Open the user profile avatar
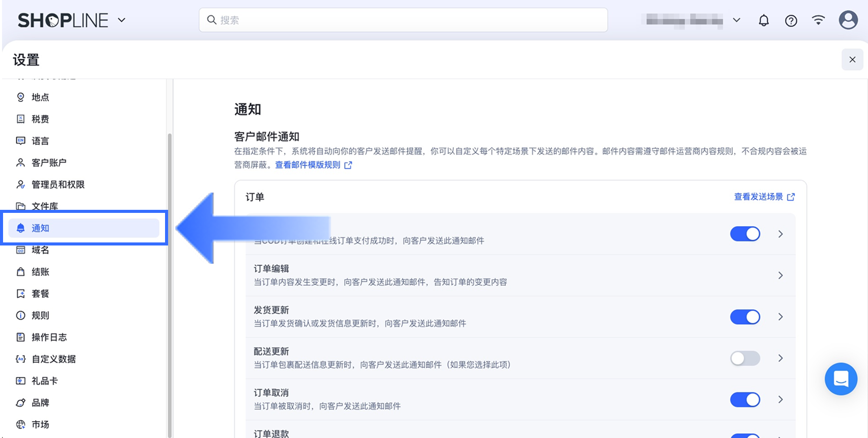 point(848,20)
